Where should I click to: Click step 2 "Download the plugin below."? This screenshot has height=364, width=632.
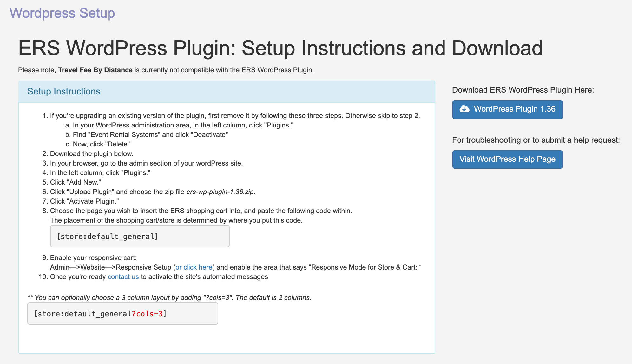coord(91,154)
